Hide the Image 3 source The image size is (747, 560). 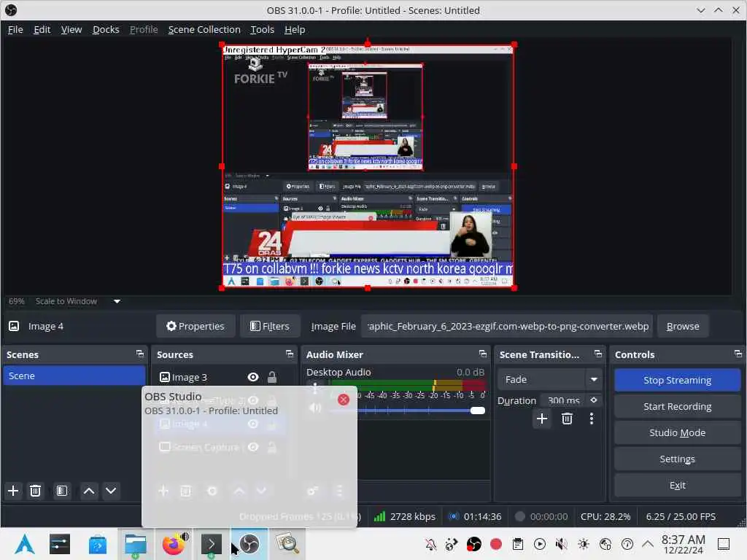point(253,377)
